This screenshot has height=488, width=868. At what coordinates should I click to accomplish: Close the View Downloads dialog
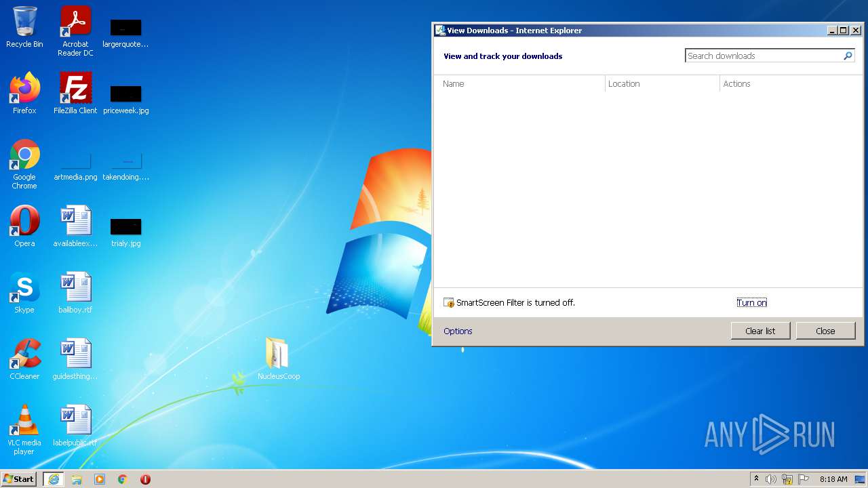825,331
